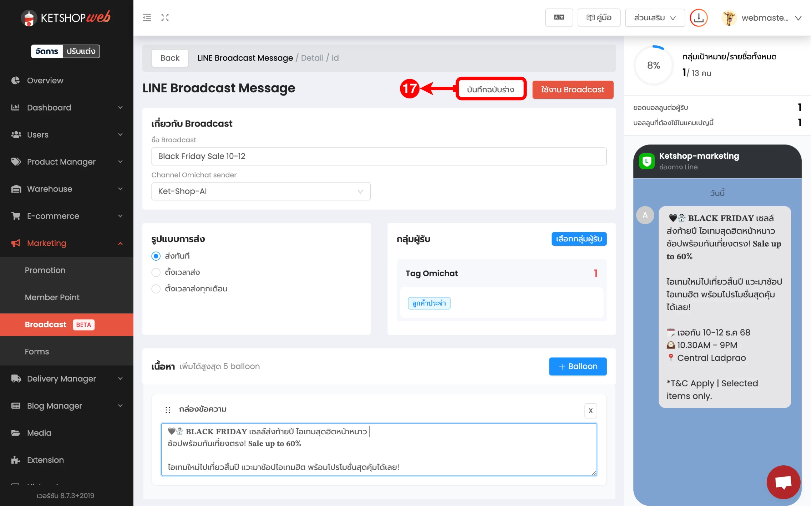Choose ตั้งเวลาส่งทุกเดือน radio option
This screenshot has height=506, width=812.
[156, 289]
